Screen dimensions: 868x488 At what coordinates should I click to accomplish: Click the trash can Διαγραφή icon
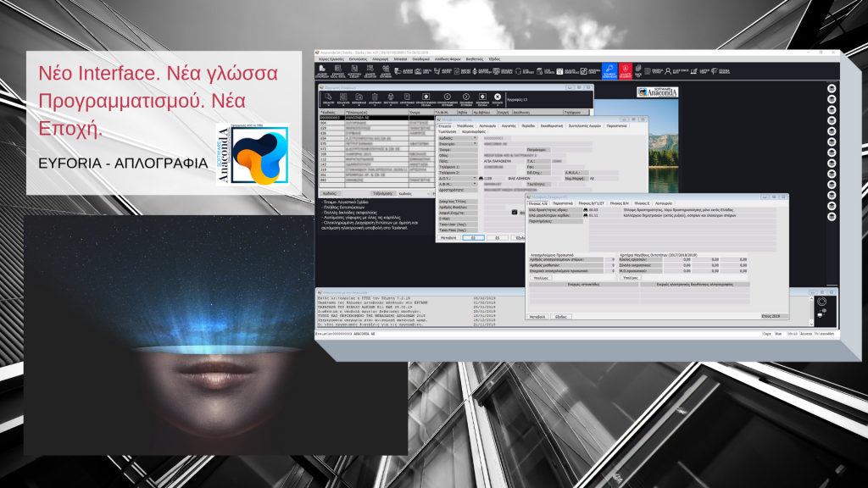pos(375,98)
